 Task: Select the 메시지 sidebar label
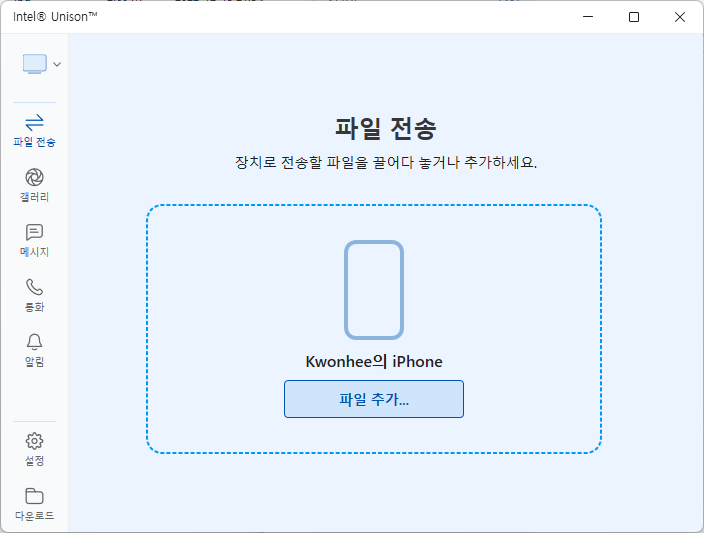tap(34, 252)
